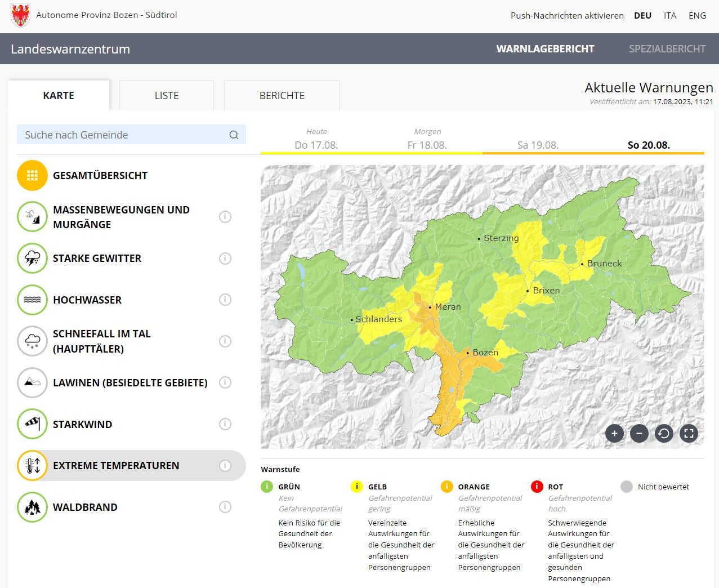Open the Spezialbericht section
719x588 pixels.
click(x=667, y=49)
